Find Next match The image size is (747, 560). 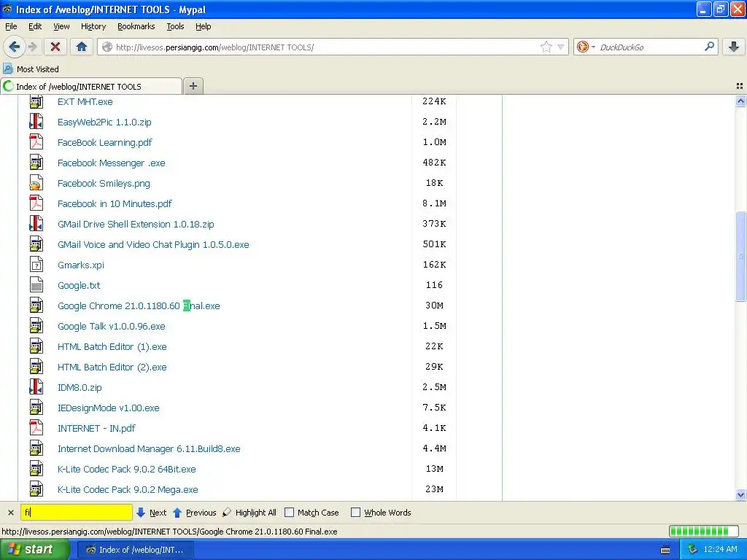coord(151,513)
